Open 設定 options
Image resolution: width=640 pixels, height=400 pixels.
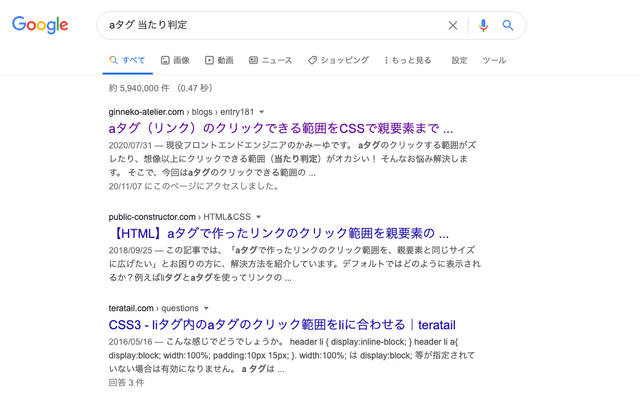(459, 60)
